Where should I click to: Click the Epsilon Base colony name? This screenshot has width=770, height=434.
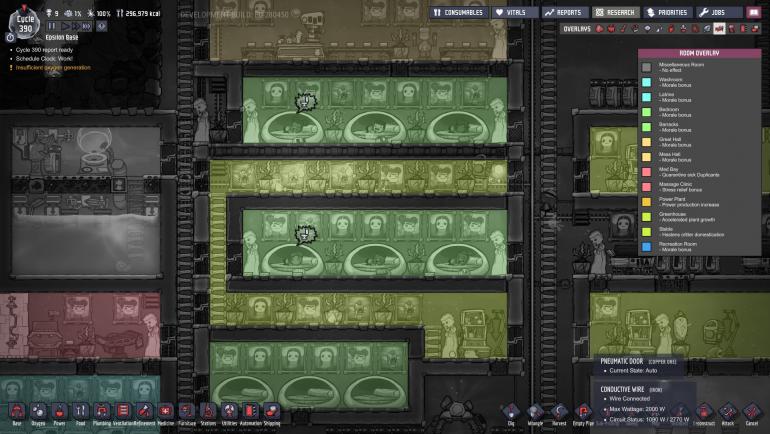tap(62, 37)
